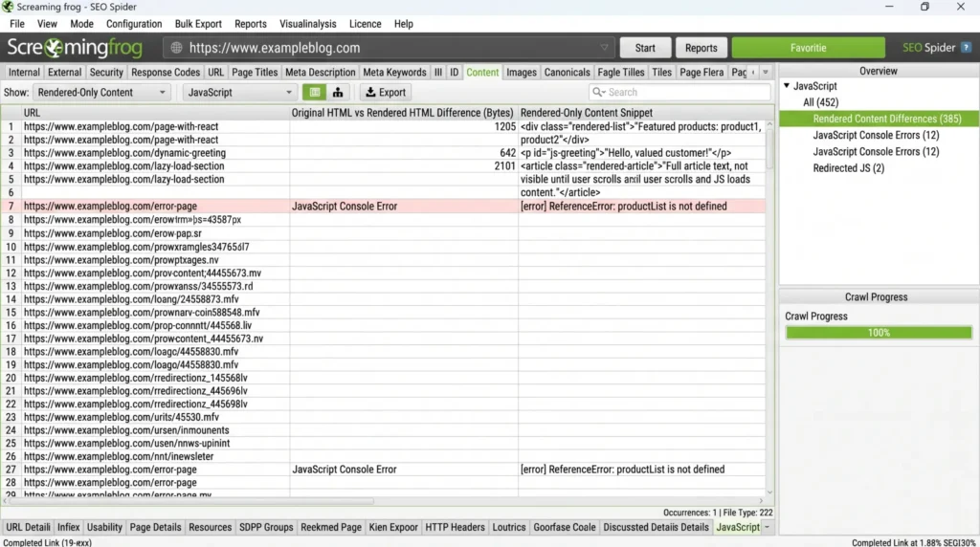This screenshot has height=547, width=980.
Task: Click the search magnifier icon
Action: coord(598,92)
